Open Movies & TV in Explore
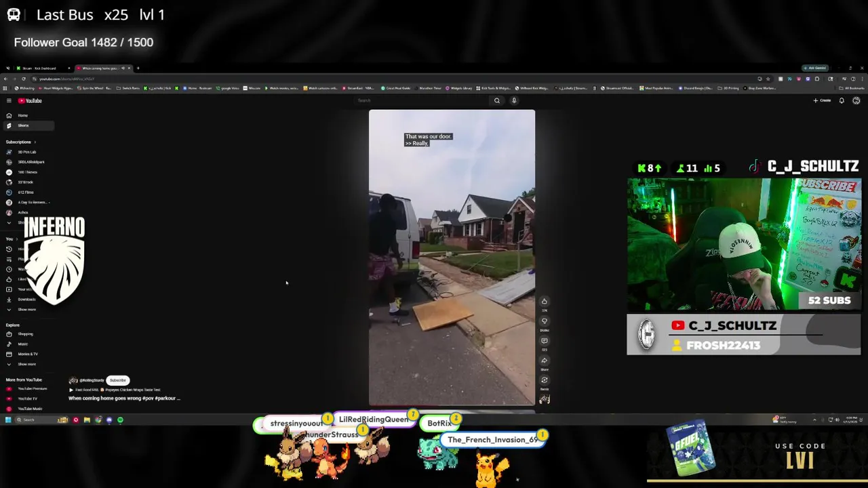The width and height of the screenshot is (868, 488). [x=27, y=354]
